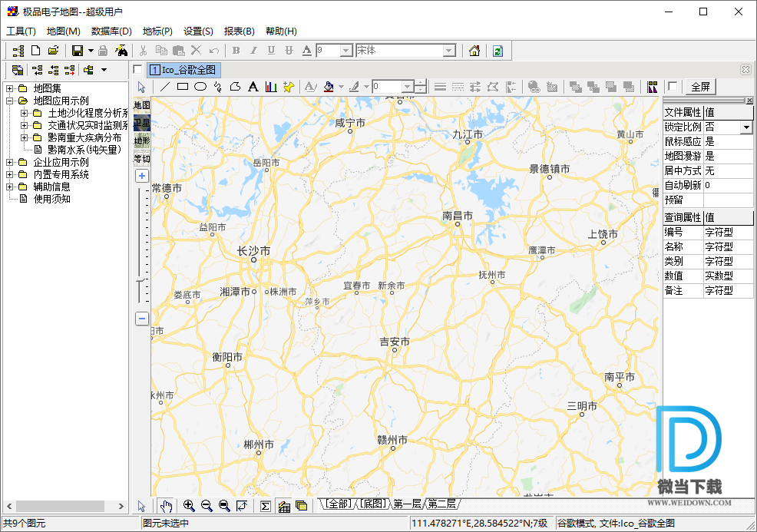757x532 pixels.
Task: Select 黔南水系(纯矢量) tree item
Action: pos(84,150)
